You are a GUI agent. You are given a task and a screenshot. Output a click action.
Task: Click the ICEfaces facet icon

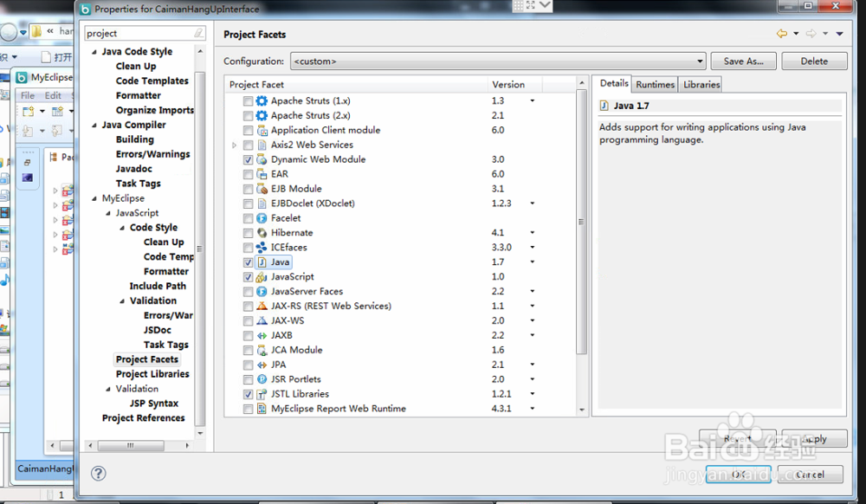pyautogui.click(x=262, y=248)
